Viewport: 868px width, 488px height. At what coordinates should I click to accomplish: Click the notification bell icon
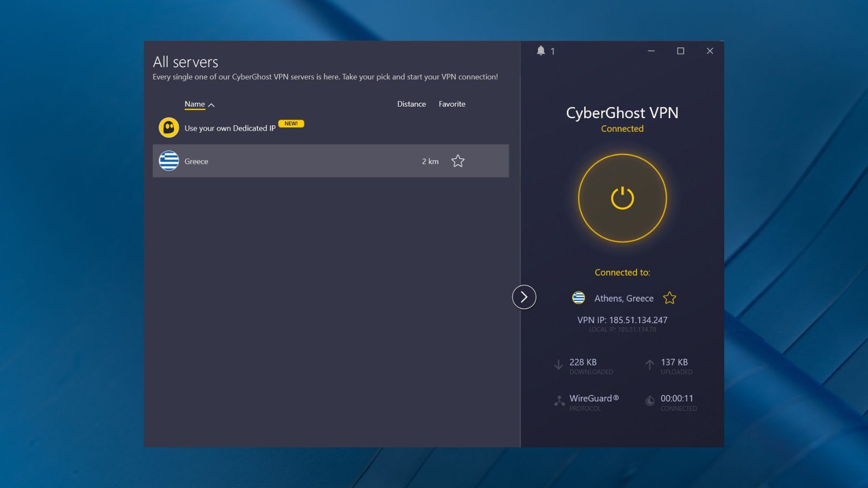541,50
